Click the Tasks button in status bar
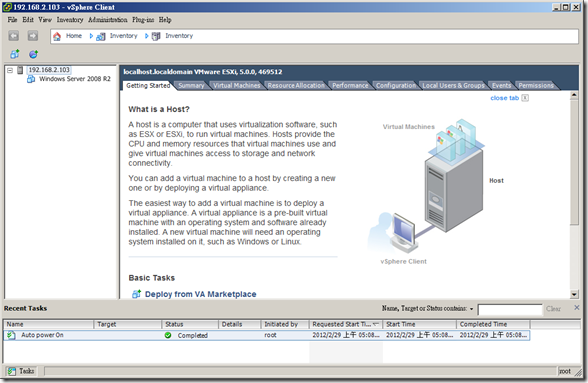 22,371
